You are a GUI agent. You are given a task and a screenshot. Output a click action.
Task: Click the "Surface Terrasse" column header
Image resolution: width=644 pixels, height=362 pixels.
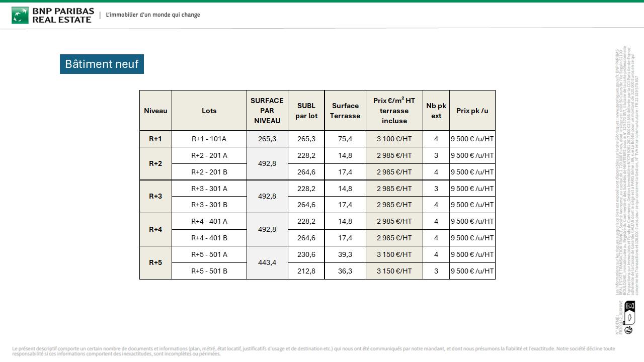(x=345, y=111)
